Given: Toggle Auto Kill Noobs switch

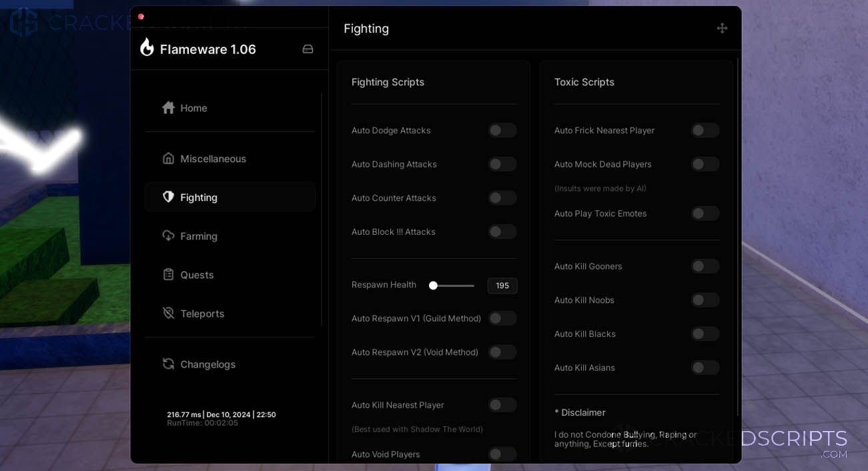Looking at the screenshot, I should (x=705, y=300).
